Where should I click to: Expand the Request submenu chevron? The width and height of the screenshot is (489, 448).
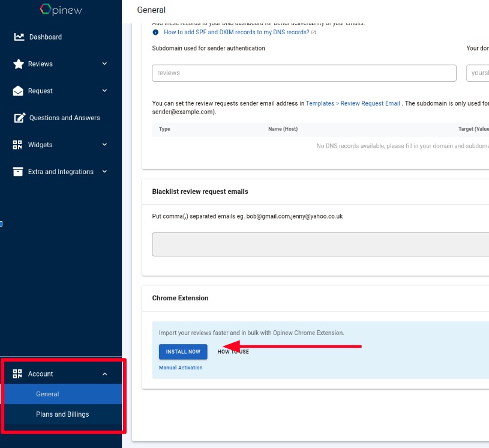click(x=104, y=91)
